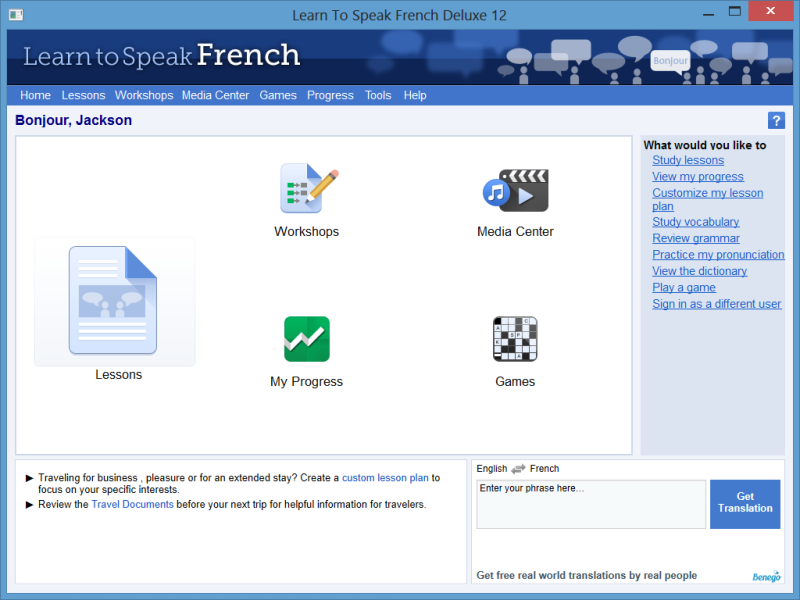800x600 pixels.
Task: Minimize the Learn To Speak French window
Action: tap(708, 14)
